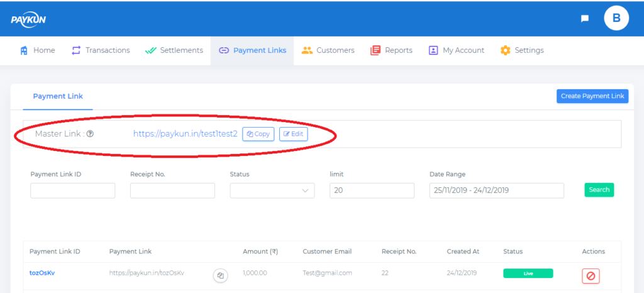Click the Created At column header
Screen dimensions: 644x293
463,252
